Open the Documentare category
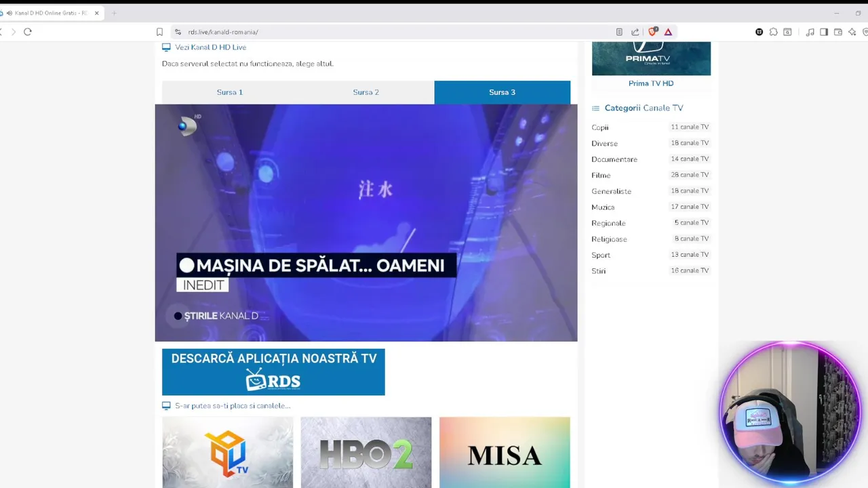The width and height of the screenshot is (868, 488). click(x=614, y=159)
